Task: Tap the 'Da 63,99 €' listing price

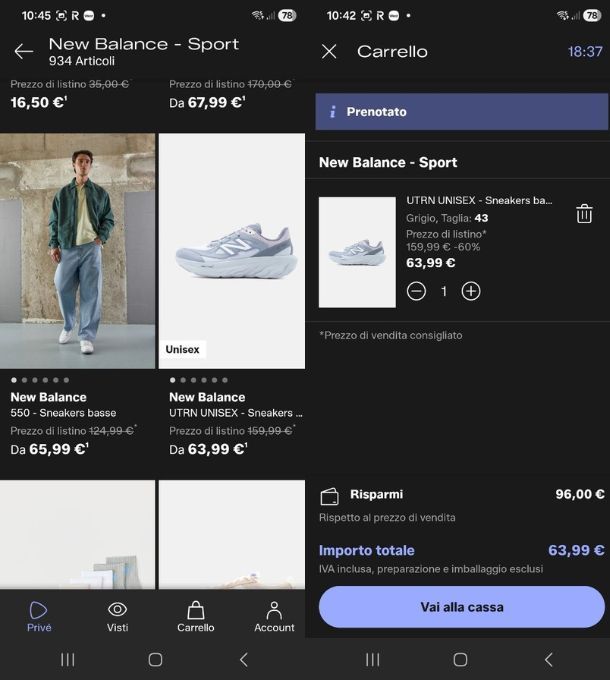Action: point(208,449)
